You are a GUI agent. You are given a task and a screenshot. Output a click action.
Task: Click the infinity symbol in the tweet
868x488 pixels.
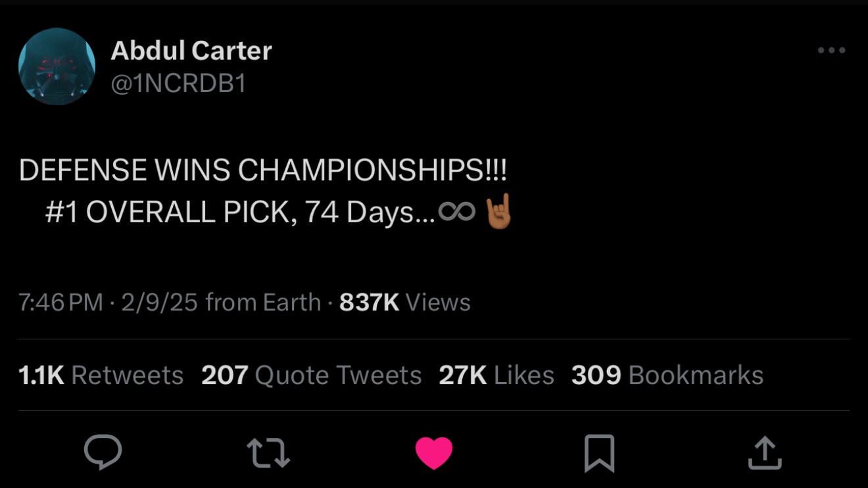point(457,212)
